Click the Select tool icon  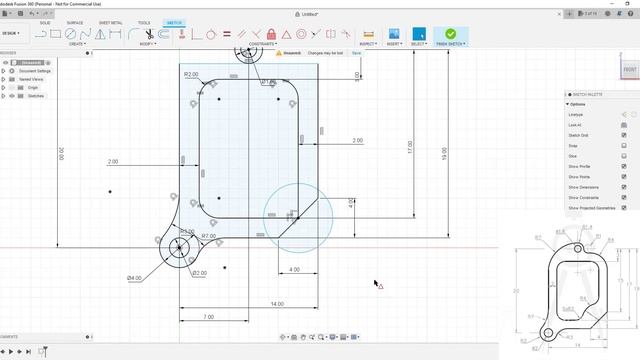point(419,34)
